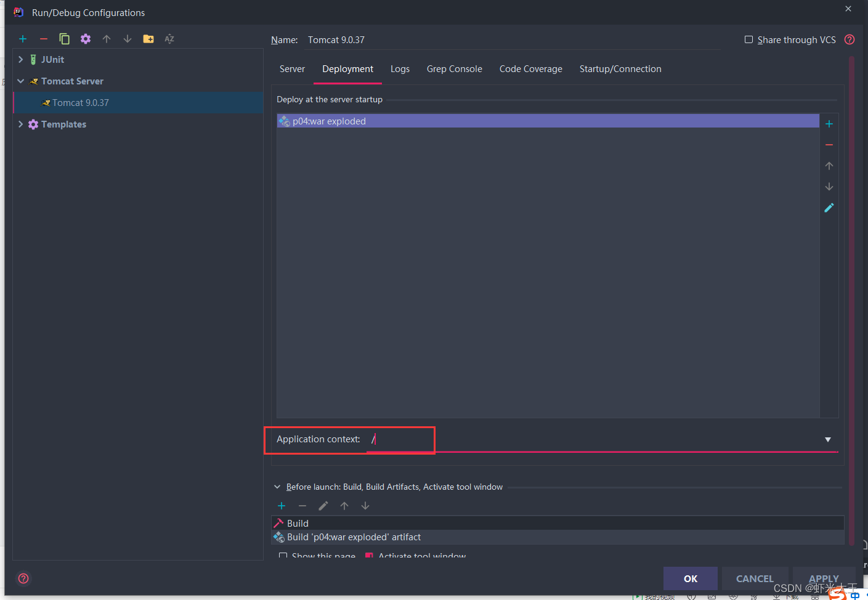The image size is (868, 600).
Task: Switch to Grep Console tab
Action: coord(454,69)
